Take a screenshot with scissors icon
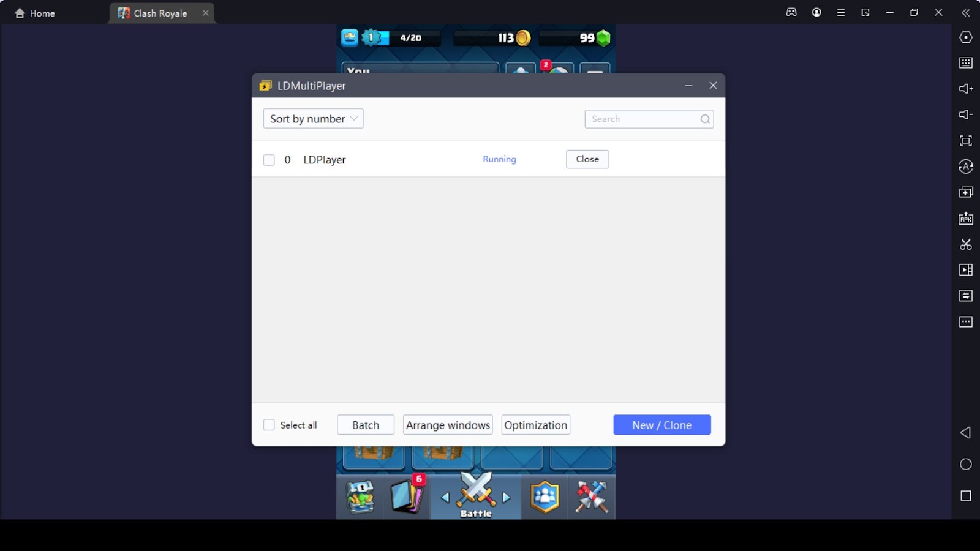The height and width of the screenshot is (551, 980). click(x=966, y=244)
